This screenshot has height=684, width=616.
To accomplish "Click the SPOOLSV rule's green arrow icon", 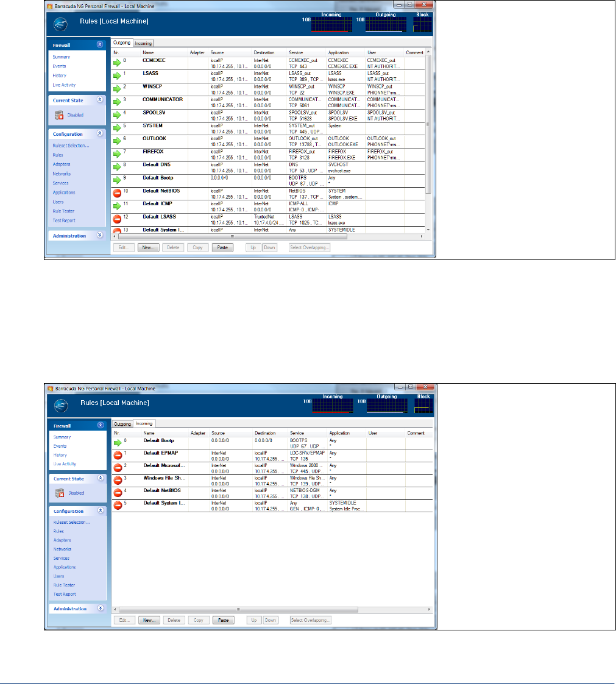I will pos(117,115).
